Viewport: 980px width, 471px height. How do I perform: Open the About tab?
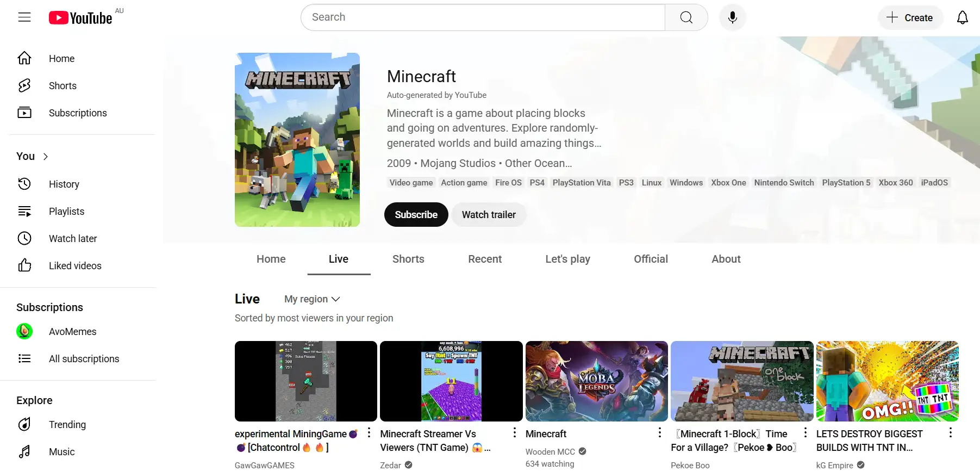pos(726,259)
